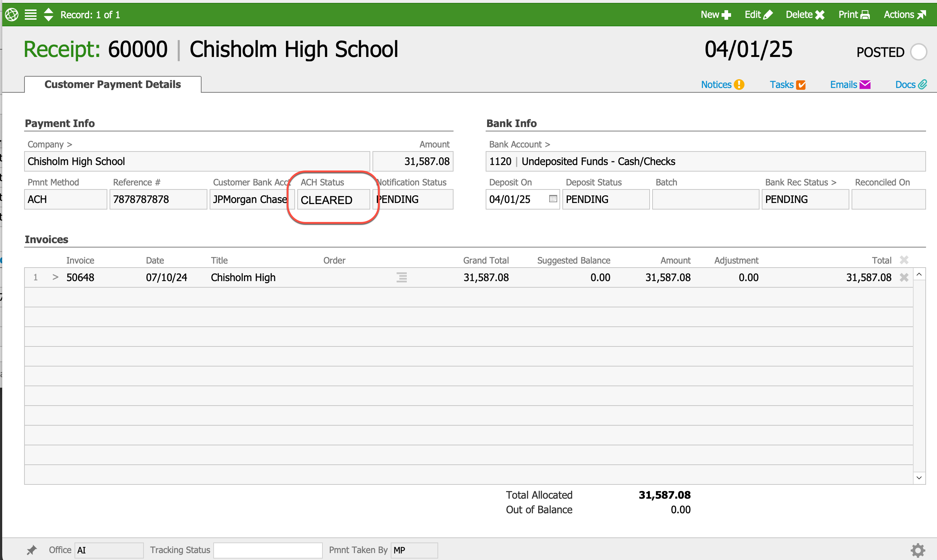Click the order lines icon in invoice row
Viewport: 937px width, 560px height.
402,277
